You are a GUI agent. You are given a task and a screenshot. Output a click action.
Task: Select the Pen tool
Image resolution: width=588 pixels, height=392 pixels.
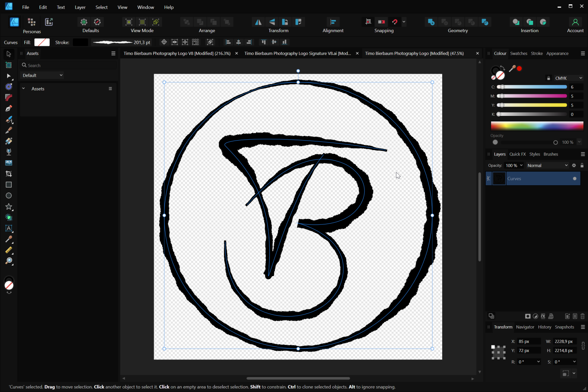(9, 108)
